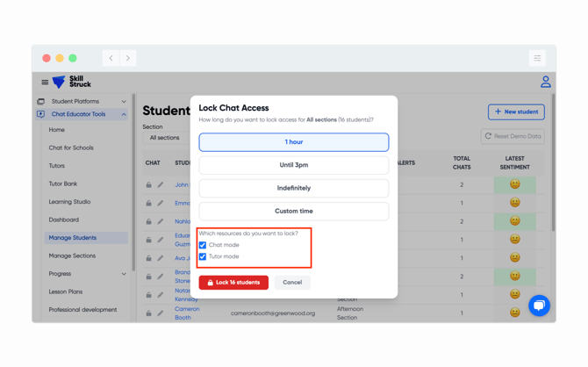Click the lock icon in John's row
The image size is (588, 367).
[x=148, y=185]
